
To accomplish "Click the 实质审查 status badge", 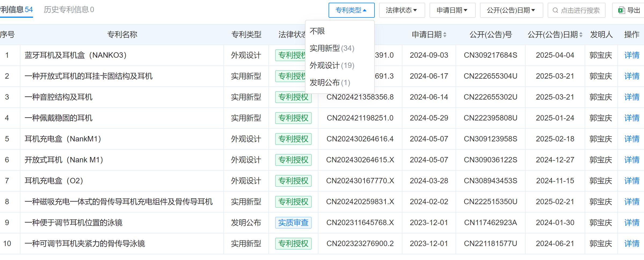I will coord(293,223).
